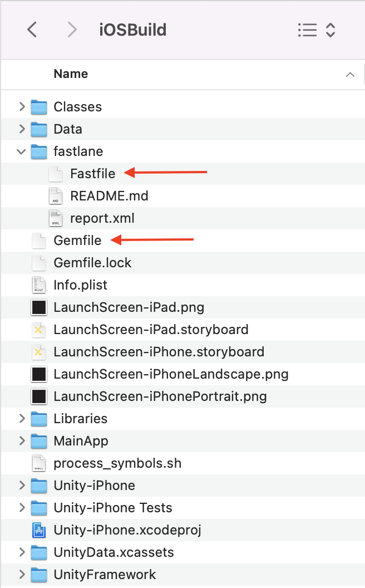
Task: Expand the Data folder disclosure triangle
Action: 22,129
